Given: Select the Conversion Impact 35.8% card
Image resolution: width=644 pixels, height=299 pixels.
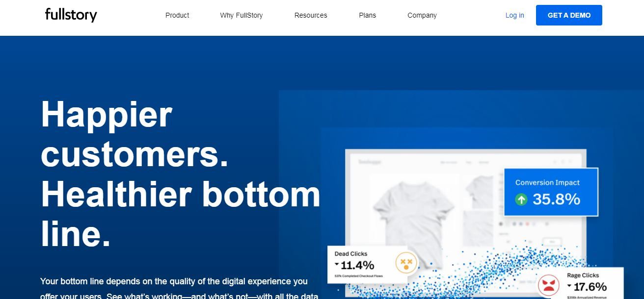Looking at the screenshot, I should click(x=551, y=192).
